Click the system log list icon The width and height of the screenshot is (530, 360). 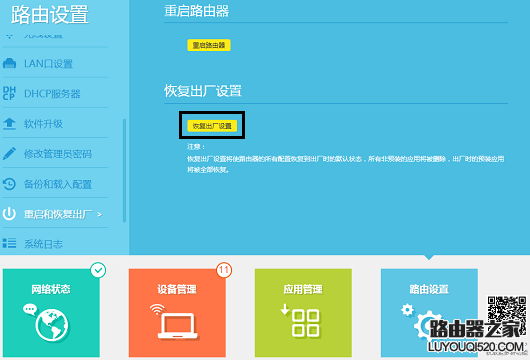[x=9, y=243]
